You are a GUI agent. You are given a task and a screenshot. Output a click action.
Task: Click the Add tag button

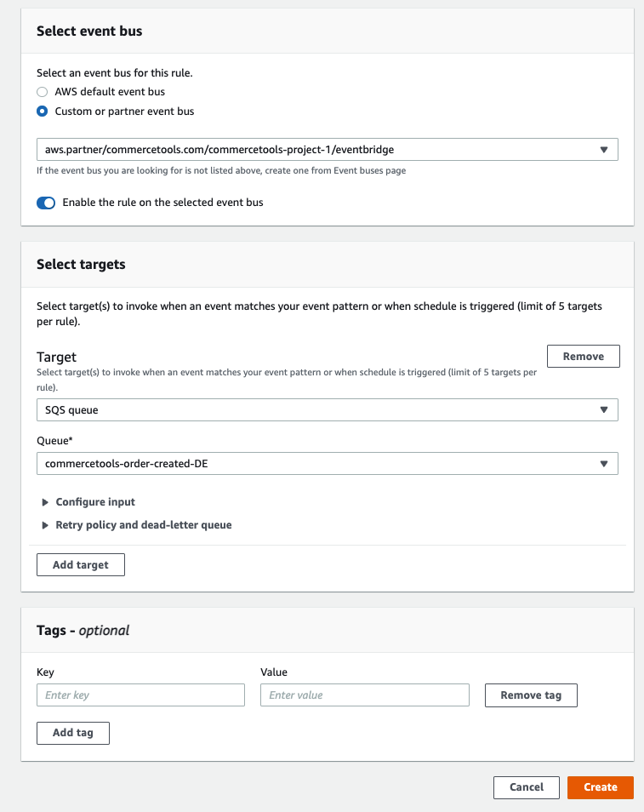pyautogui.click(x=73, y=733)
